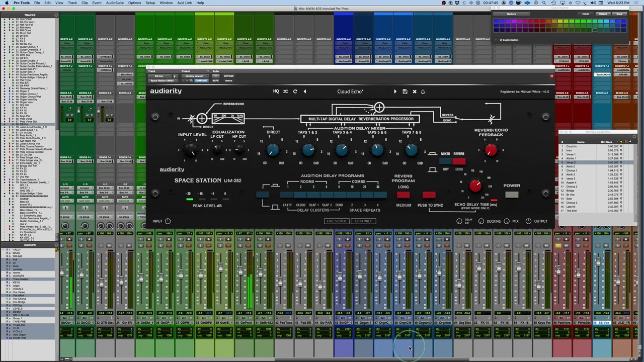Image resolution: width=644 pixels, height=362 pixels.
Task: Click HOLD in the Color Palette
Action: tap(585, 14)
